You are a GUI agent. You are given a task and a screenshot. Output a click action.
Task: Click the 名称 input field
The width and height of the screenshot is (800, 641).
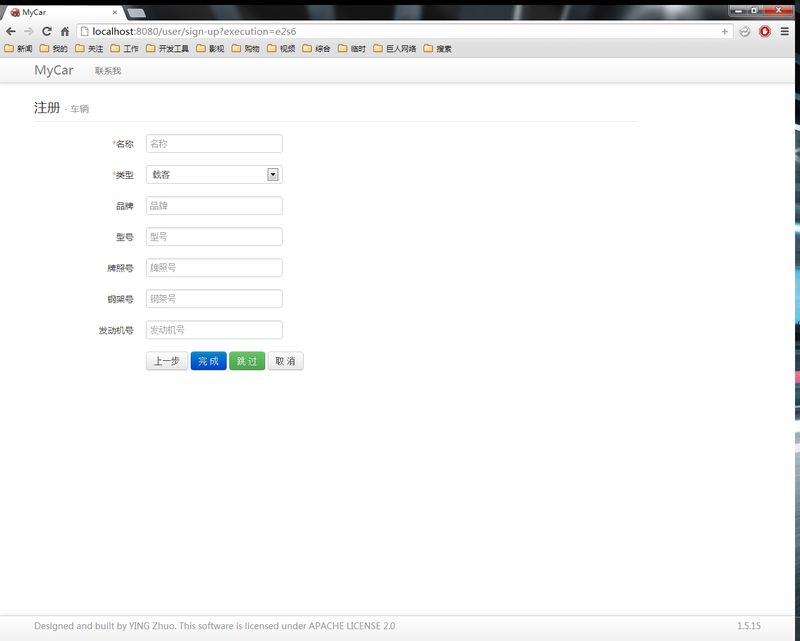pyautogui.click(x=214, y=143)
